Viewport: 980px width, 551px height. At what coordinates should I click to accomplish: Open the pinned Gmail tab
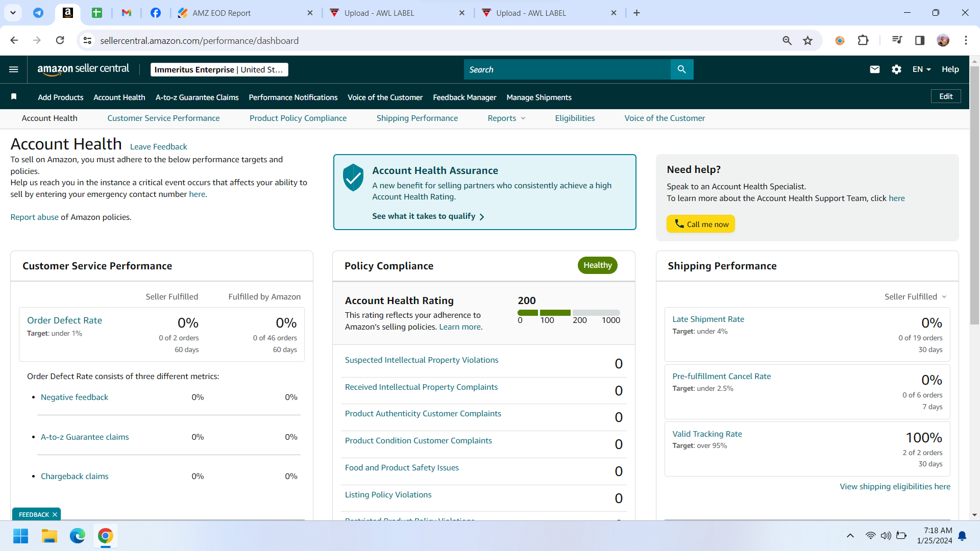[127, 13]
